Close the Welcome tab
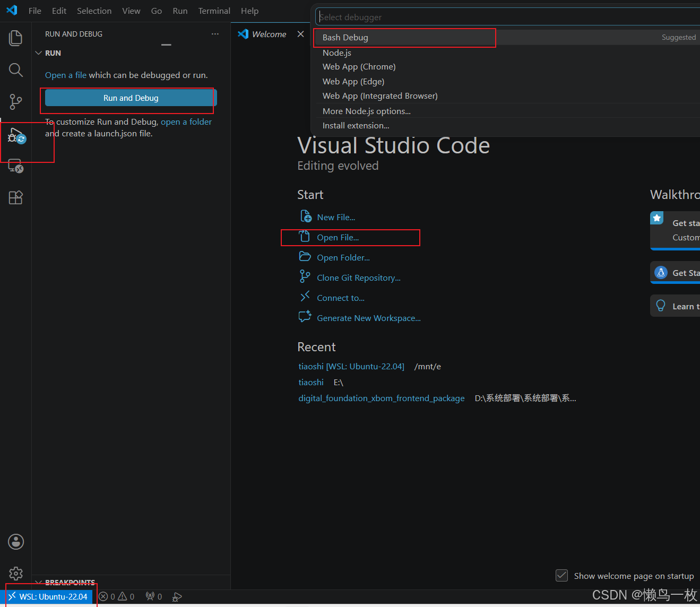The image size is (700, 607). tap(301, 34)
